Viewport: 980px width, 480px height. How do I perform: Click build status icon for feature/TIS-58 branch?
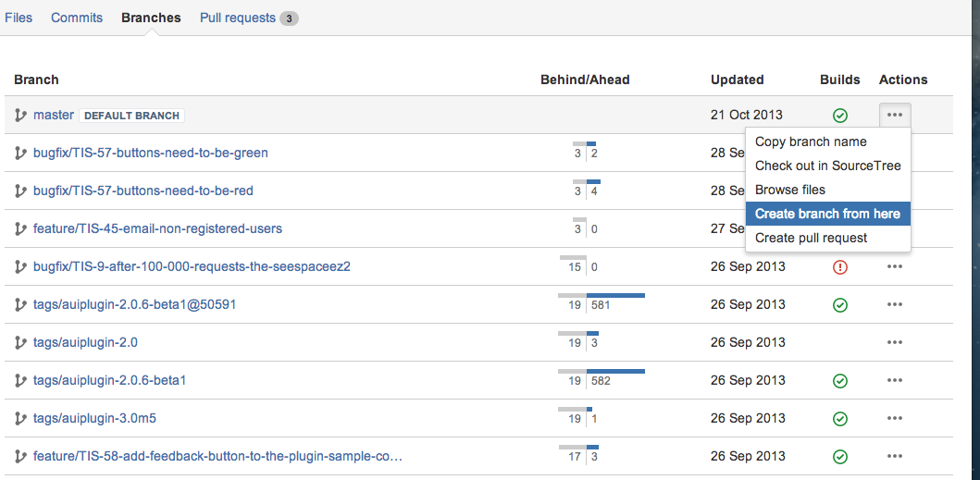point(840,457)
